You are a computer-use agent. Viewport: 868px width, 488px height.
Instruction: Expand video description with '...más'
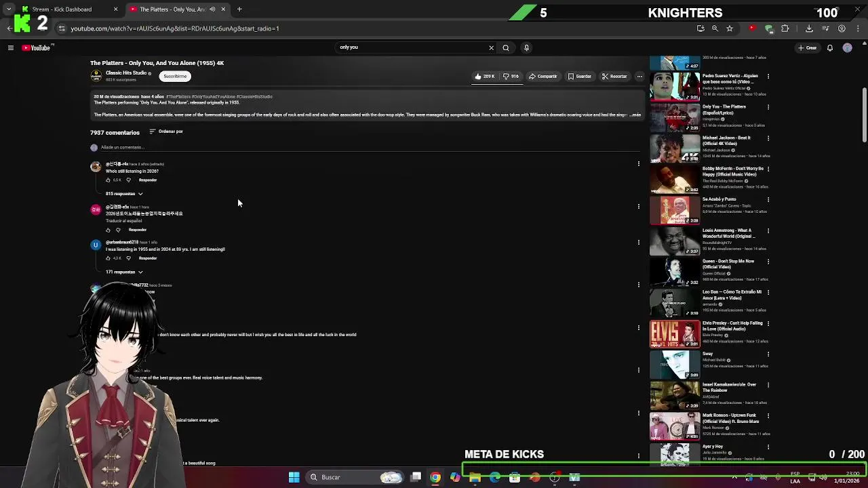635,115
